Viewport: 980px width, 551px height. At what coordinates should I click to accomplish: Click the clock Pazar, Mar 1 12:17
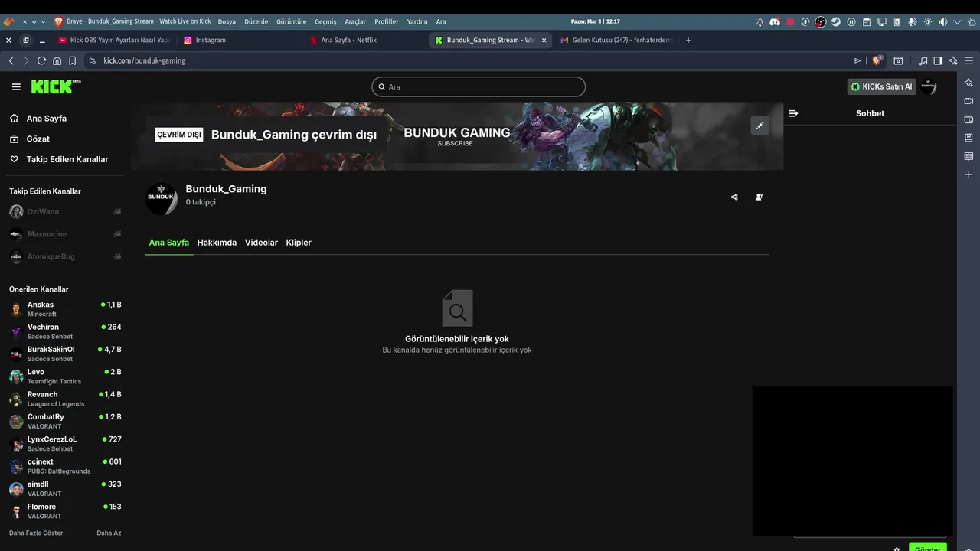596,21
